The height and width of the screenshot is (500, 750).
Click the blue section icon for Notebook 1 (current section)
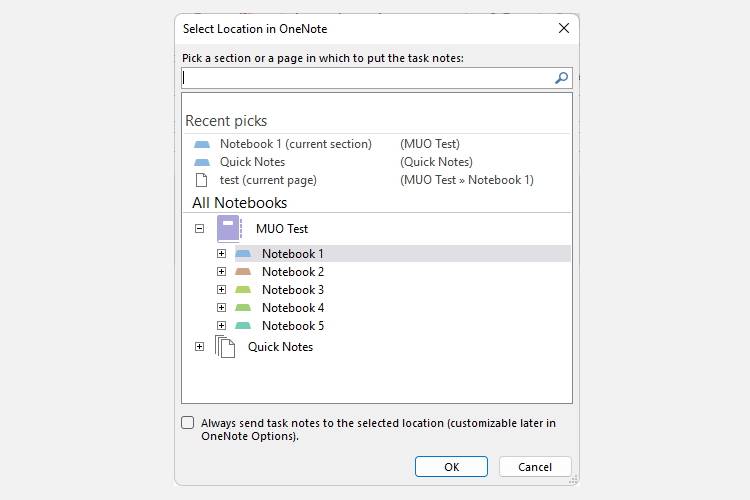pyautogui.click(x=202, y=144)
